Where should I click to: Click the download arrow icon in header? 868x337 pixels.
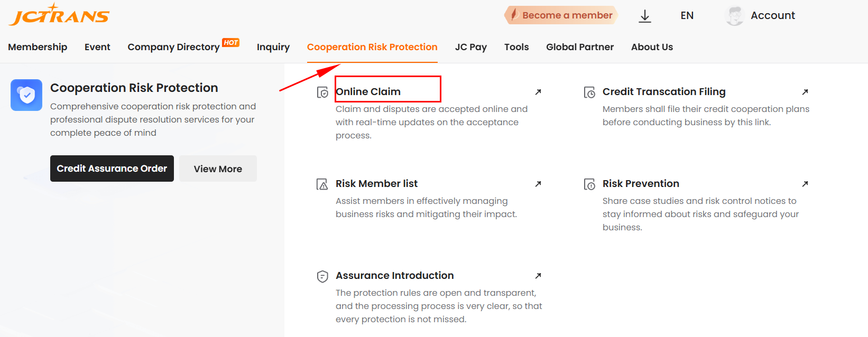[x=644, y=16]
